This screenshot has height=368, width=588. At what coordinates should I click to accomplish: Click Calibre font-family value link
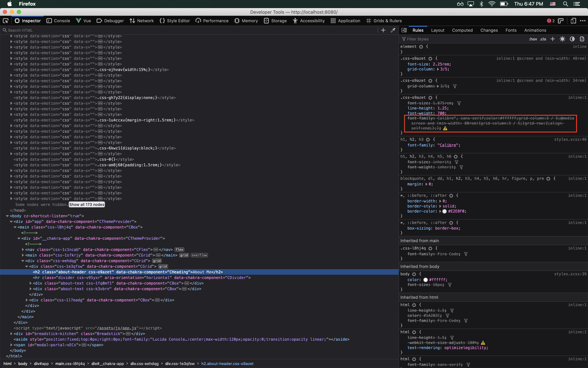tap(447, 145)
